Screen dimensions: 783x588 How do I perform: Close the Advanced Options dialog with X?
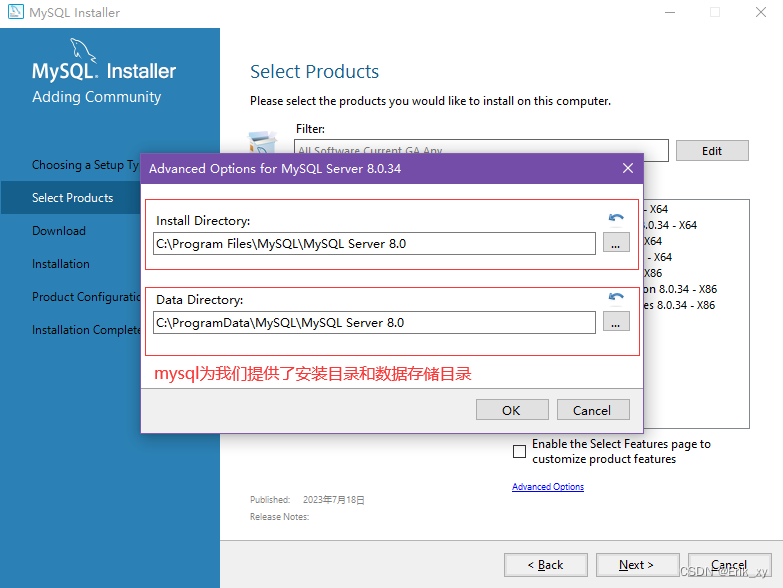pyautogui.click(x=628, y=168)
